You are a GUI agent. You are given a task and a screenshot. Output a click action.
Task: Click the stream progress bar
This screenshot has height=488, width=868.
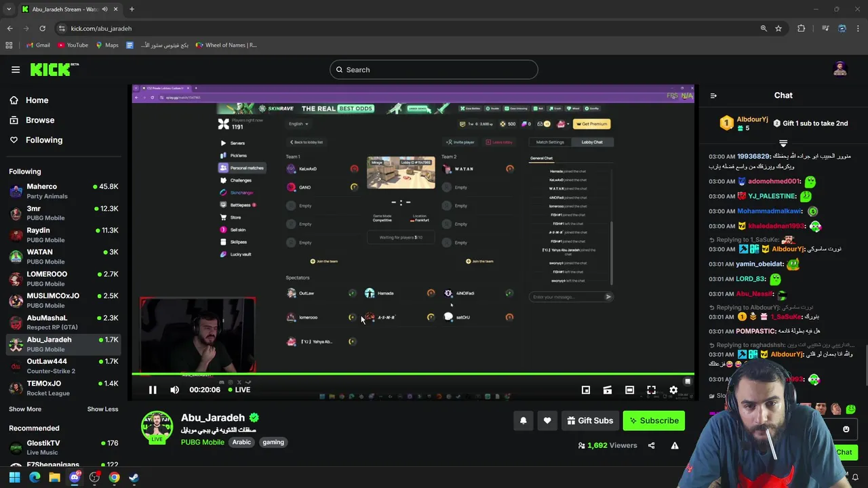coord(413,373)
